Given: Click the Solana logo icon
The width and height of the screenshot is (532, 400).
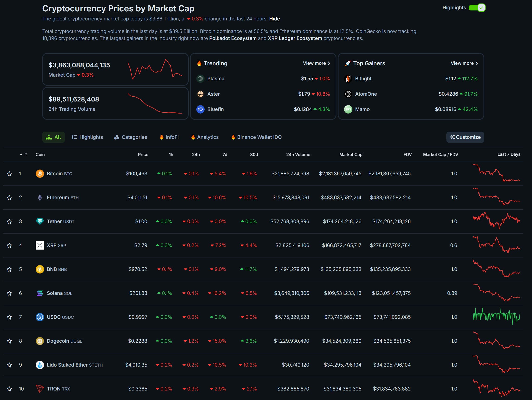Looking at the screenshot, I should coord(40,293).
